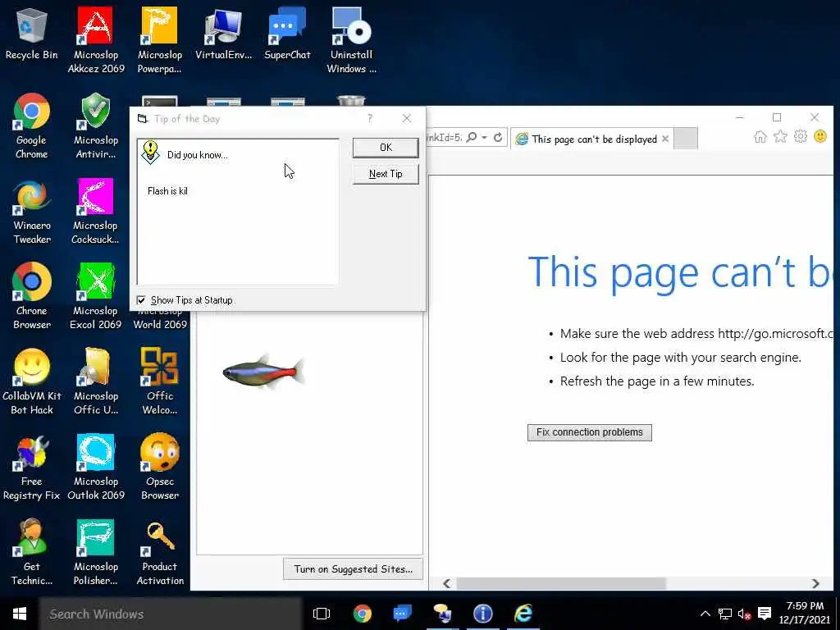The height and width of the screenshot is (630, 840).
Task: Open Opsec Browser desktop shortcut
Action: click(x=159, y=466)
